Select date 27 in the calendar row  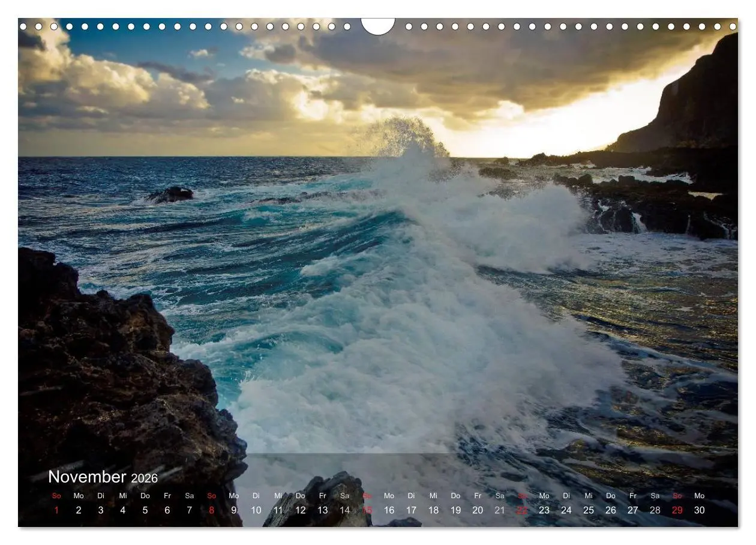[633, 510]
